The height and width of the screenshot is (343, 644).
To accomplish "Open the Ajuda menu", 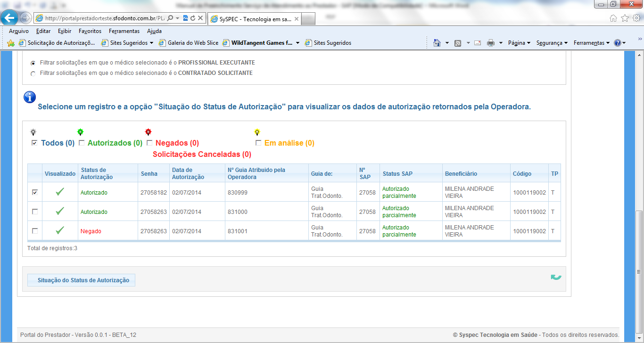I will click(x=154, y=31).
